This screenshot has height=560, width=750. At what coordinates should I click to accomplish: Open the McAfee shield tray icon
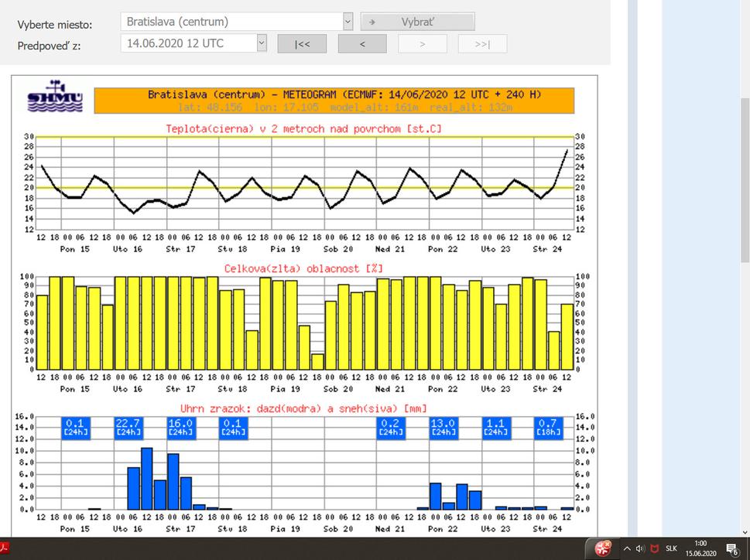[x=655, y=548]
